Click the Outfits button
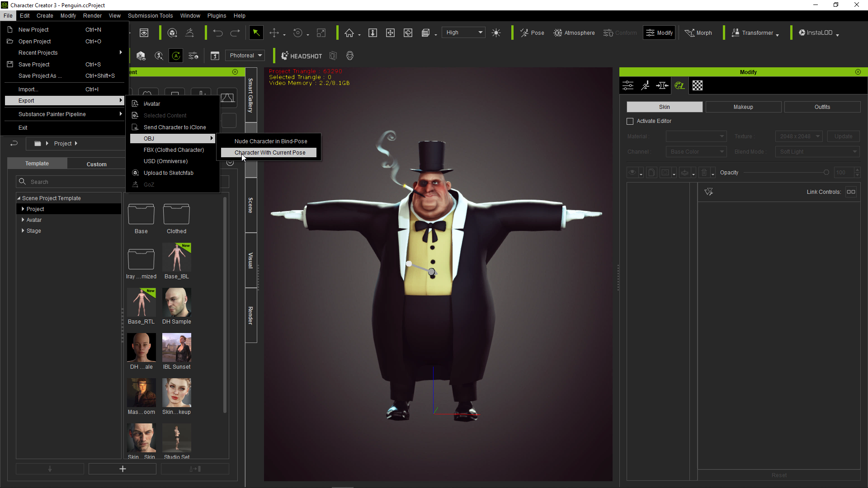Image resolution: width=868 pixels, height=488 pixels. 822,107
